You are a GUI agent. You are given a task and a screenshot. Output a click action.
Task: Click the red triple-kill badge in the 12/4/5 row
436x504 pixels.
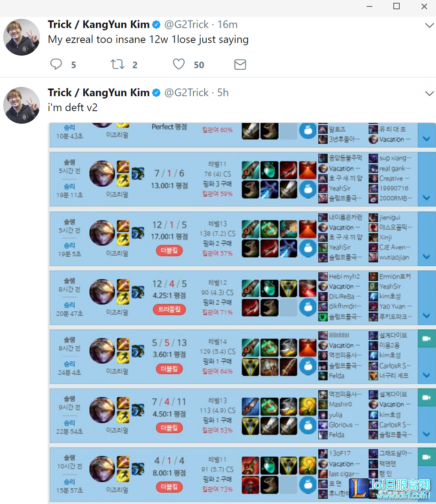169,310
